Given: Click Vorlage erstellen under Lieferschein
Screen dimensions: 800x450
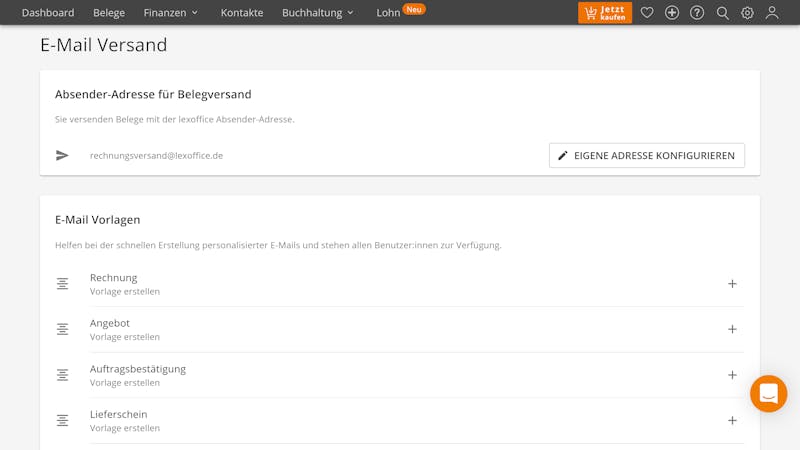Looking at the screenshot, I should (124, 428).
